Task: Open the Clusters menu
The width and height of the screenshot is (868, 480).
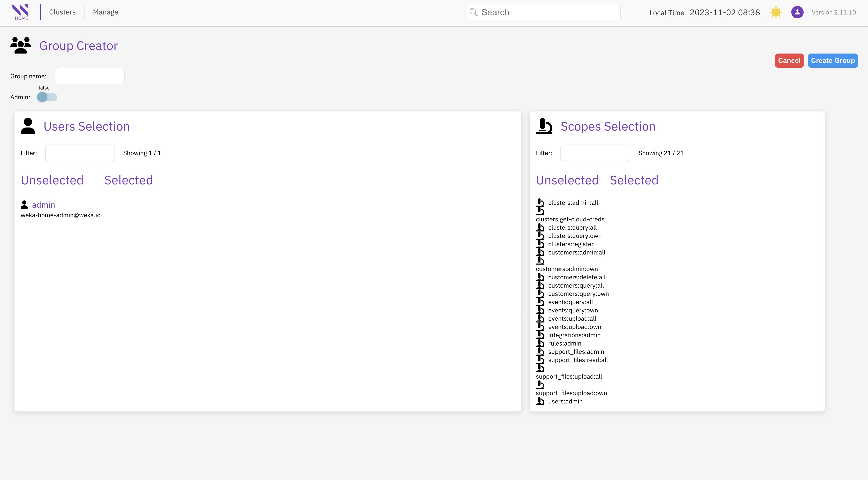Action: (x=62, y=12)
